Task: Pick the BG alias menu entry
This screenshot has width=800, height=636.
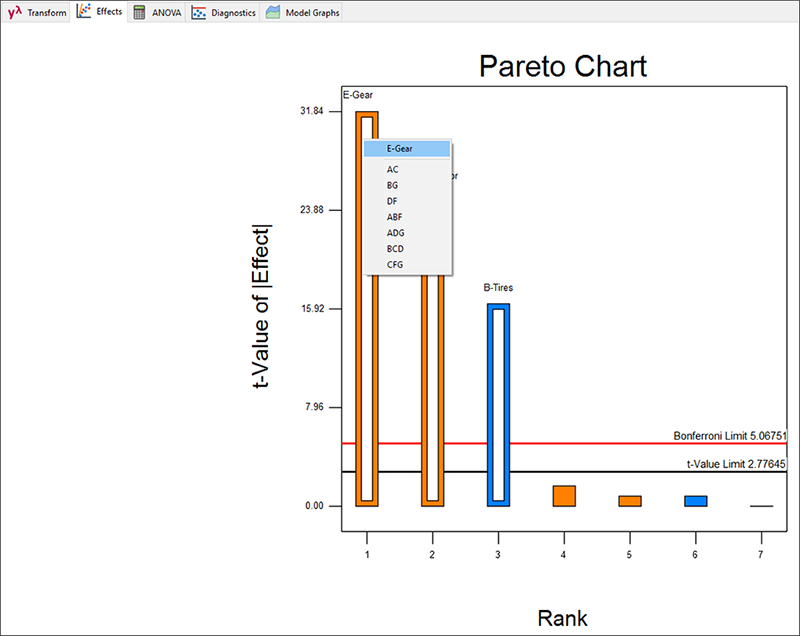Action: [393, 186]
